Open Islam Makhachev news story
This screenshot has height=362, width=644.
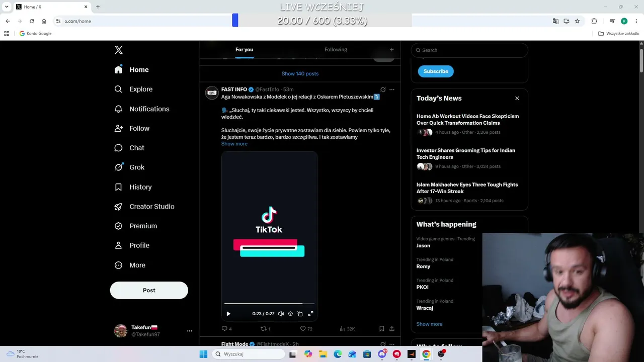point(469,193)
